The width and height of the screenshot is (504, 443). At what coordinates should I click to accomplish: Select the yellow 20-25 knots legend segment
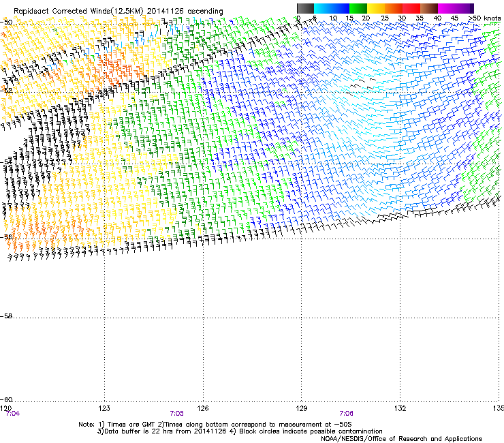pos(376,8)
